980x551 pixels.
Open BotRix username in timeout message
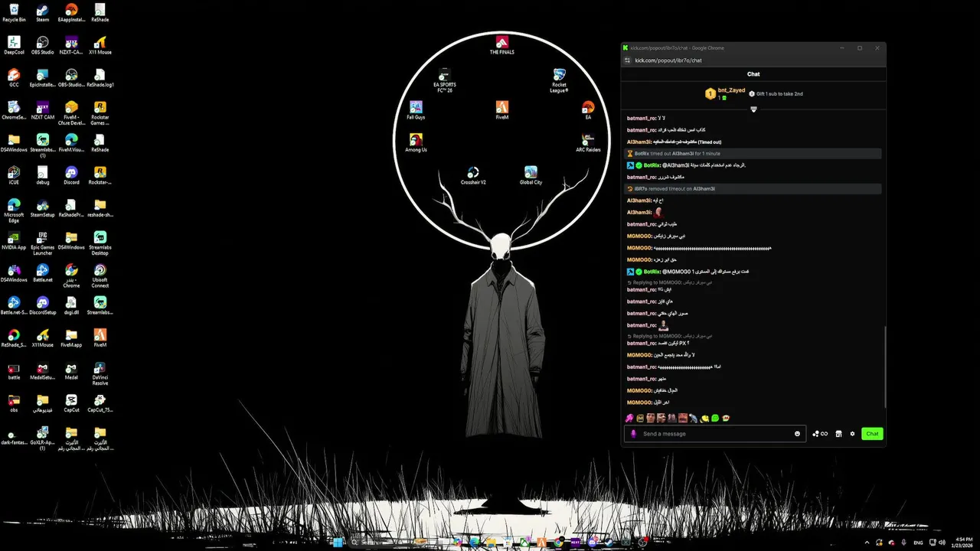click(642, 154)
